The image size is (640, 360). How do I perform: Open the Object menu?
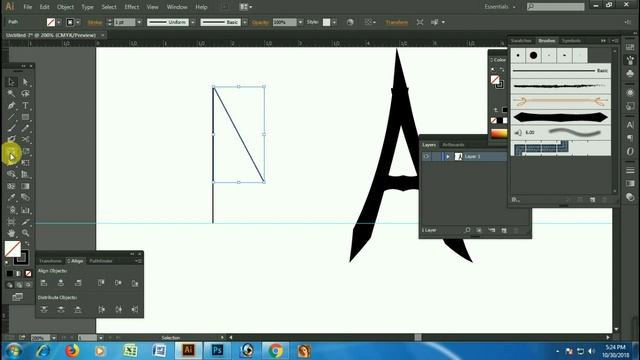pos(65,7)
